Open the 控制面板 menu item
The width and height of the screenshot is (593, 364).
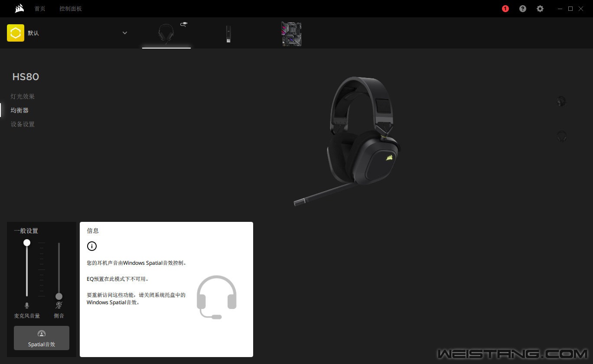pyautogui.click(x=70, y=9)
